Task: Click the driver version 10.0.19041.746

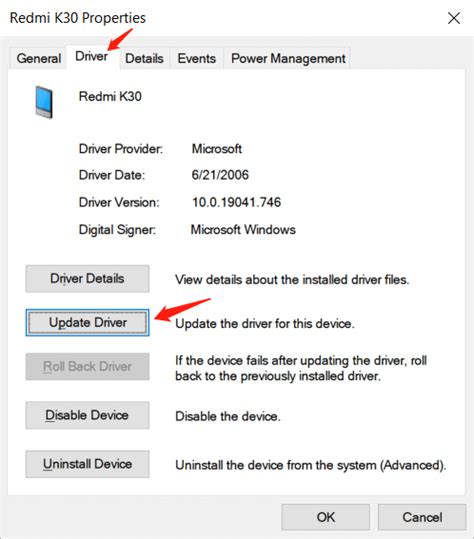Action: [236, 202]
